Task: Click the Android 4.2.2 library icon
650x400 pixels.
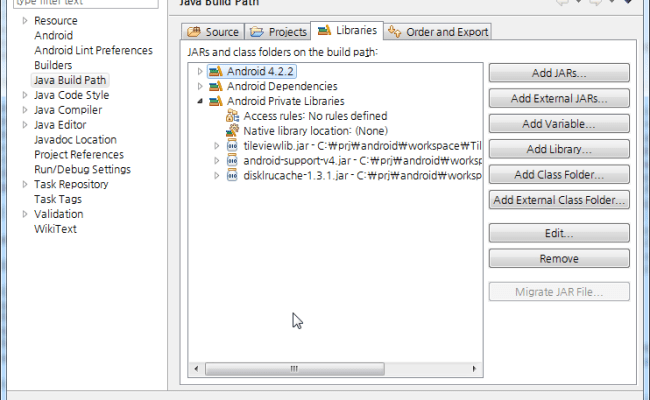Action: [x=216, y=71]
